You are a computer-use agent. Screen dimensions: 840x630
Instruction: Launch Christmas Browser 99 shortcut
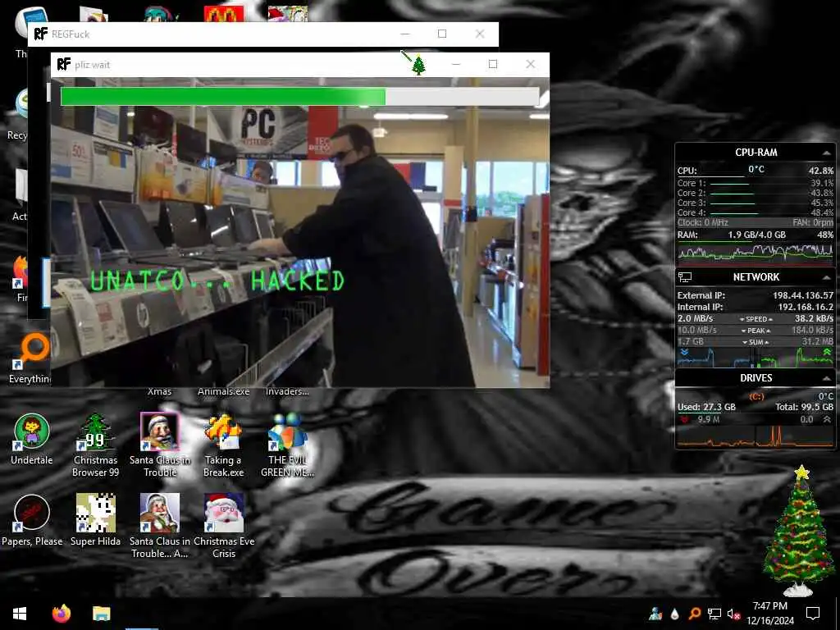[x=95, y=445]
